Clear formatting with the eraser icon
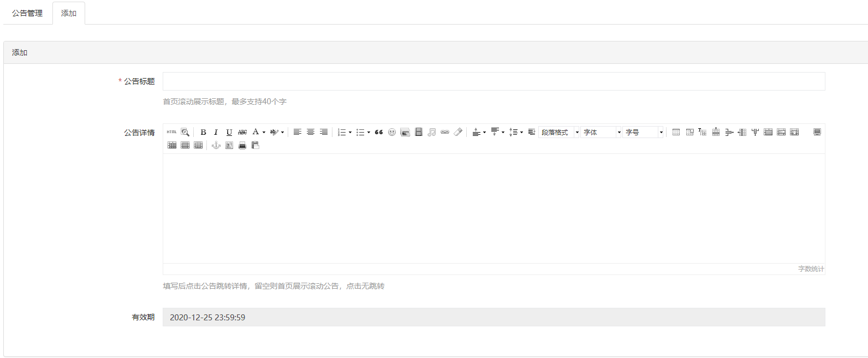 click(x=457, y=132)
